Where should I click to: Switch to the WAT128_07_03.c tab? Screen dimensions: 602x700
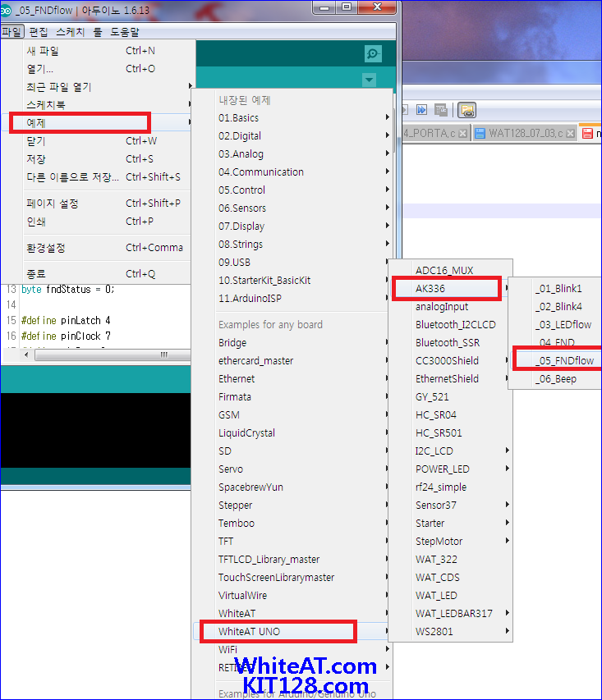point(525,134)
